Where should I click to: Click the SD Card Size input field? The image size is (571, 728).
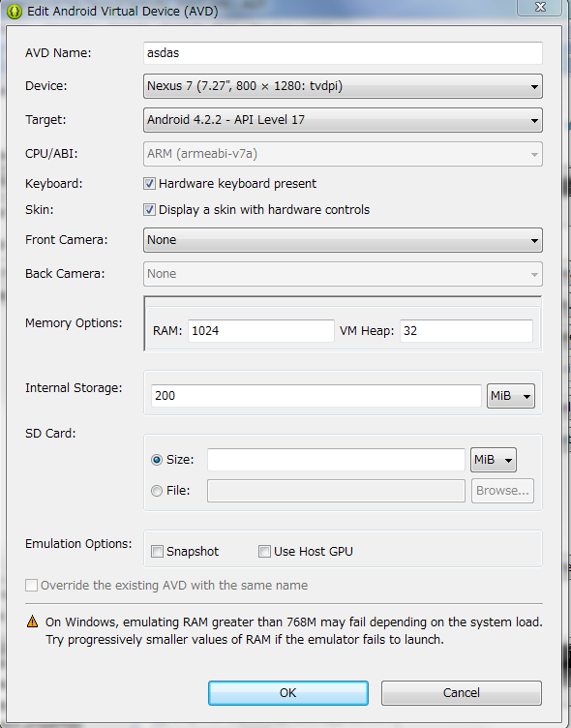pyautogui.click(x=336, y=460)
